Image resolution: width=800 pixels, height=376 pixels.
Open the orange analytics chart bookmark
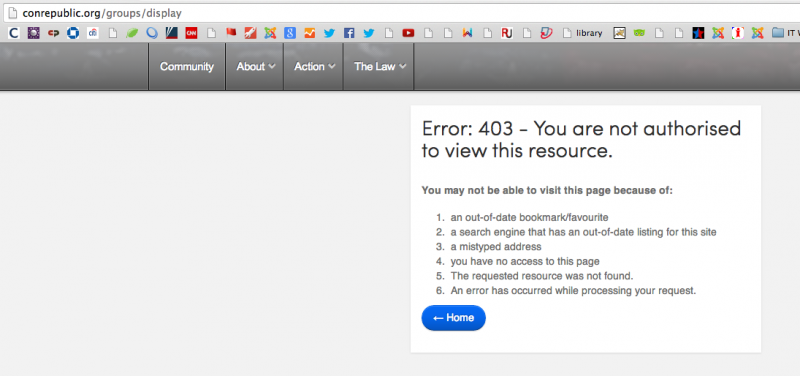coord(310,33)
